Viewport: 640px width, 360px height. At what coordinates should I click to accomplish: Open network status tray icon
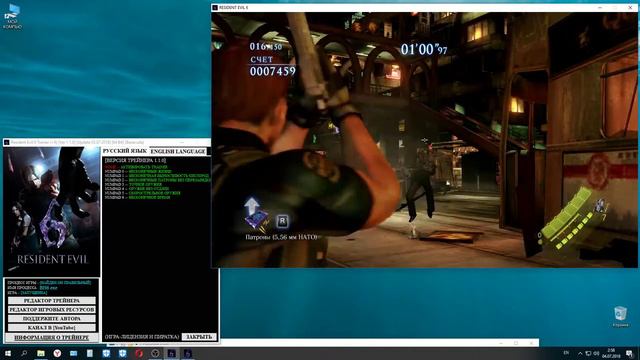pyautogui.click(x=588, y=353)
